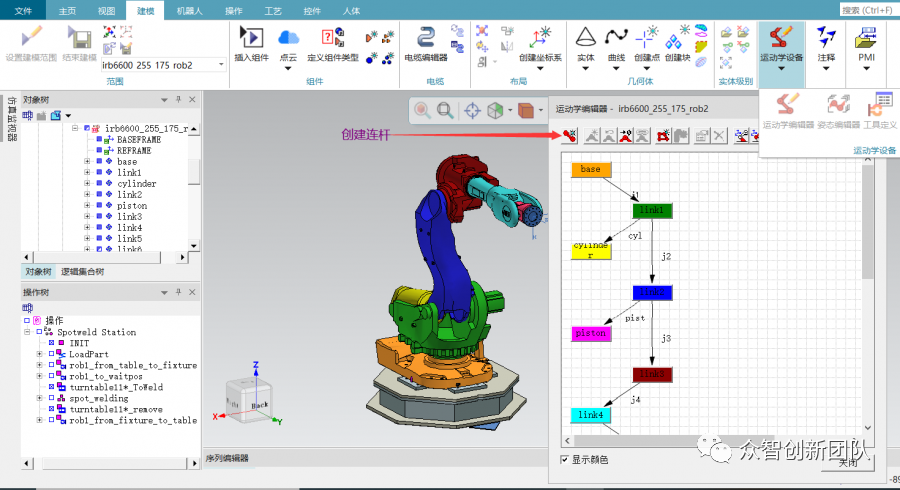Click the crosshair view center icon
This screenshot has height=490, width=900.
(472, 110)
